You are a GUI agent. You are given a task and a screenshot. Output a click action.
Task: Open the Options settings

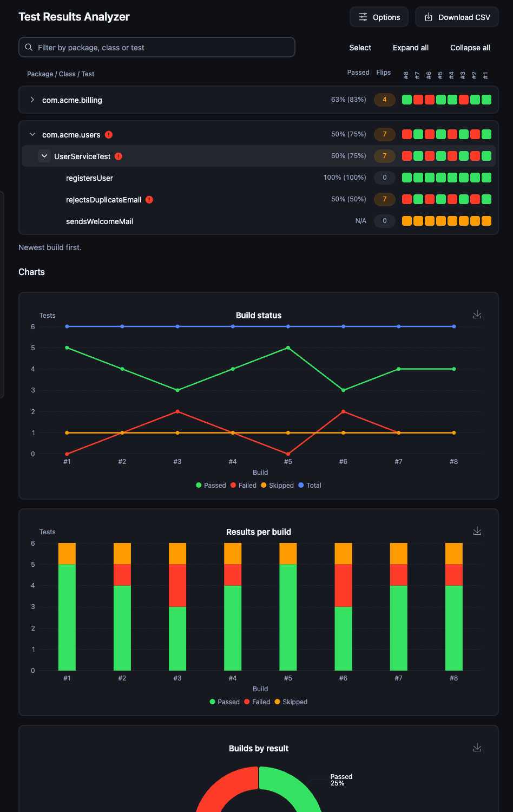click(x=379, y=17)
